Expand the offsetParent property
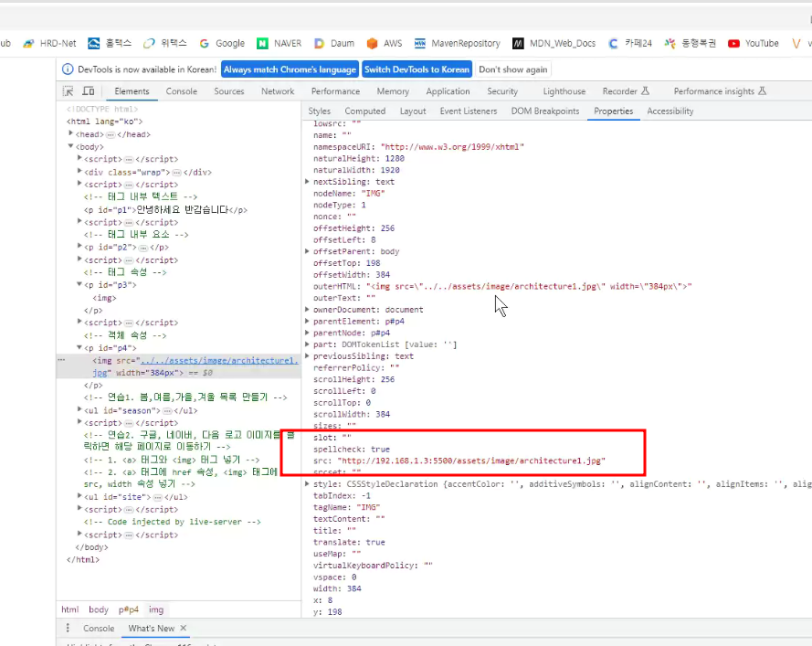812x646 pixels. point(307,251)
